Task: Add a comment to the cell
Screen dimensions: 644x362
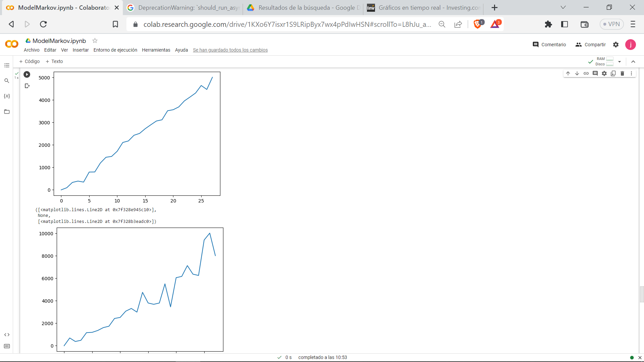Action: click(595, 73)
